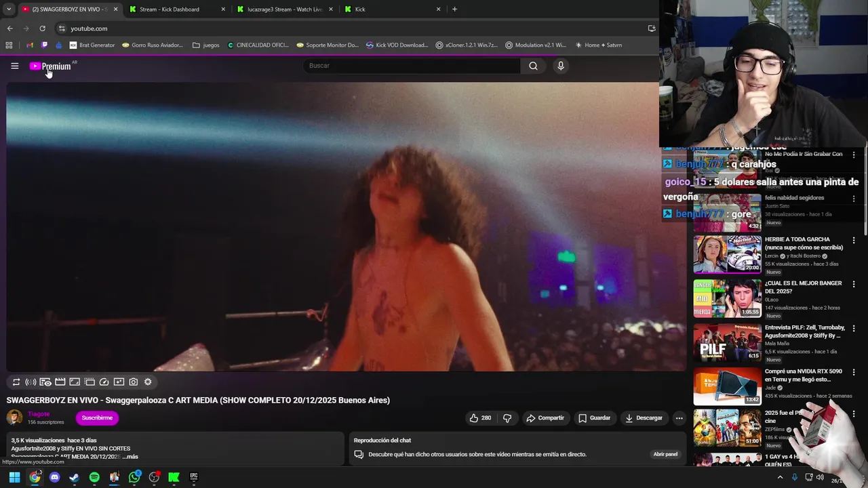Save the video with Guardar
The height and width of the screenshot is (488, 868).
[594, 418]
